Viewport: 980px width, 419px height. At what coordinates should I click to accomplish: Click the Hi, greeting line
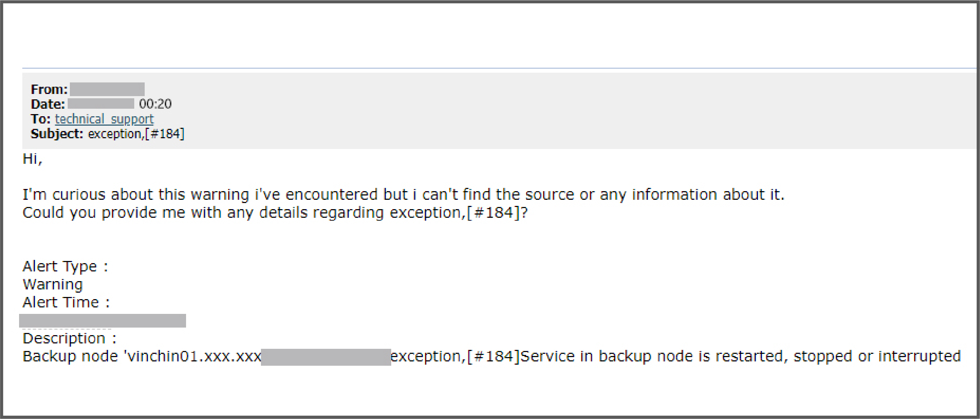(x=32, y=159)
